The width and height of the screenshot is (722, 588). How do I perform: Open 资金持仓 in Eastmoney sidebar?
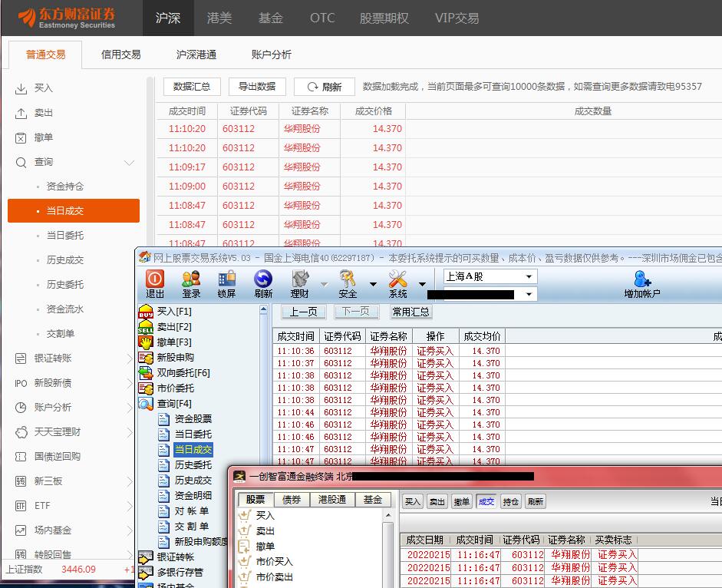click(x=65, y=187)
